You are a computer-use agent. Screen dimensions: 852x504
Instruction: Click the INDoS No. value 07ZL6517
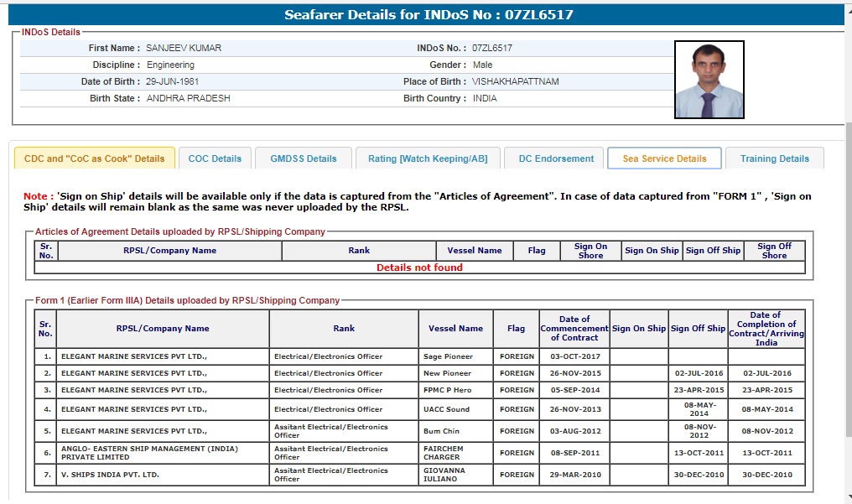pos(492,48)
